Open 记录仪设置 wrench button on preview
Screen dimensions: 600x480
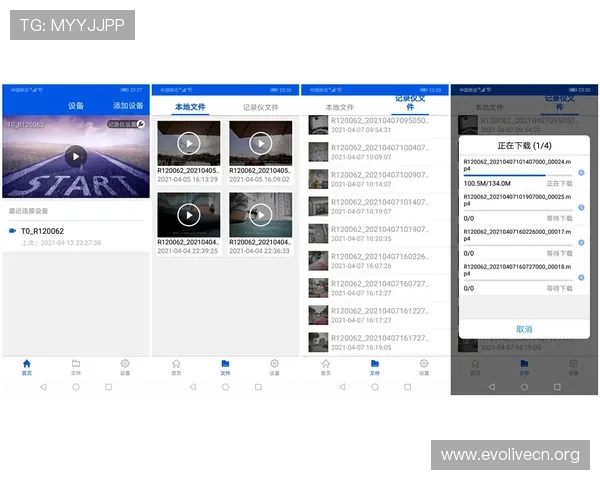tap(126, 124)
